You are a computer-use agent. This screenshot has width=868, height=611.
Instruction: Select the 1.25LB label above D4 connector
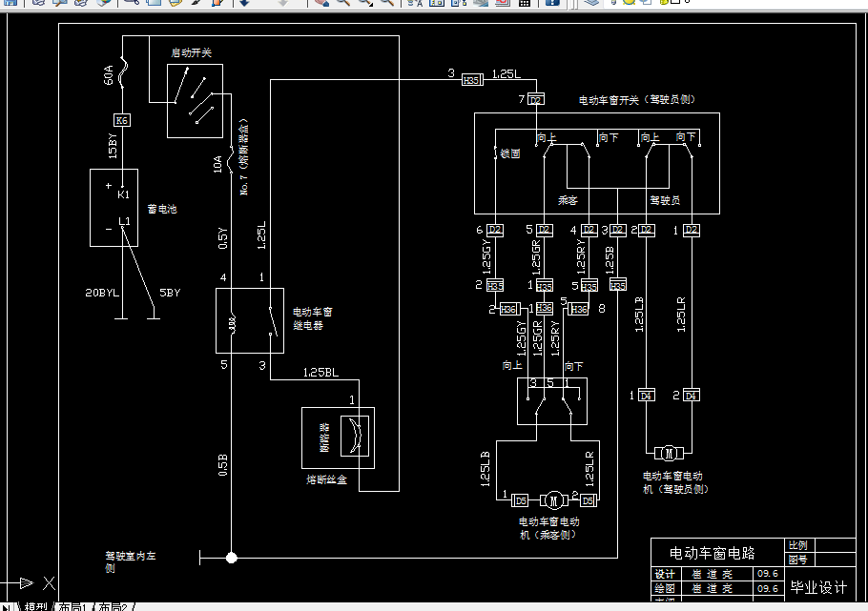pyautogui.click(x=639, y=315)
